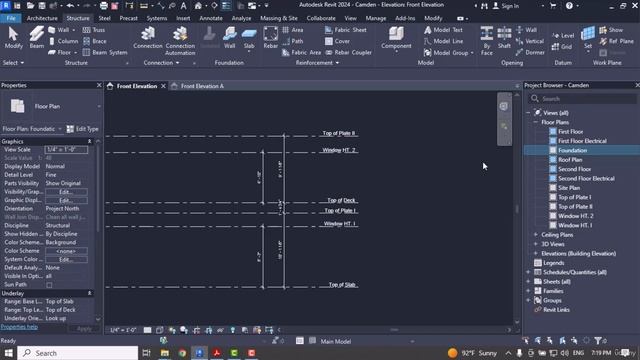
Task: Expand the Schedules/Quantities node
Action: [x=528, y=272]
